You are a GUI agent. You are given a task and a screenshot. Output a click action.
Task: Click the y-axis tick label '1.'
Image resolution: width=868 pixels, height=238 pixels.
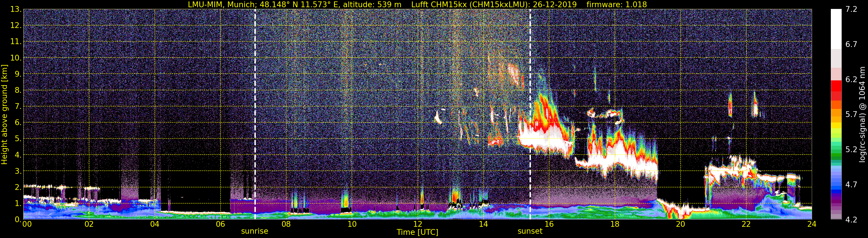click(x=18, y=204)
